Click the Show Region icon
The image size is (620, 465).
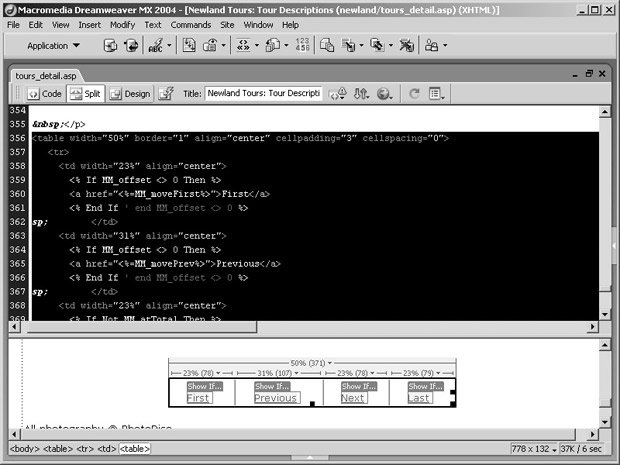(x=210, y=45)
